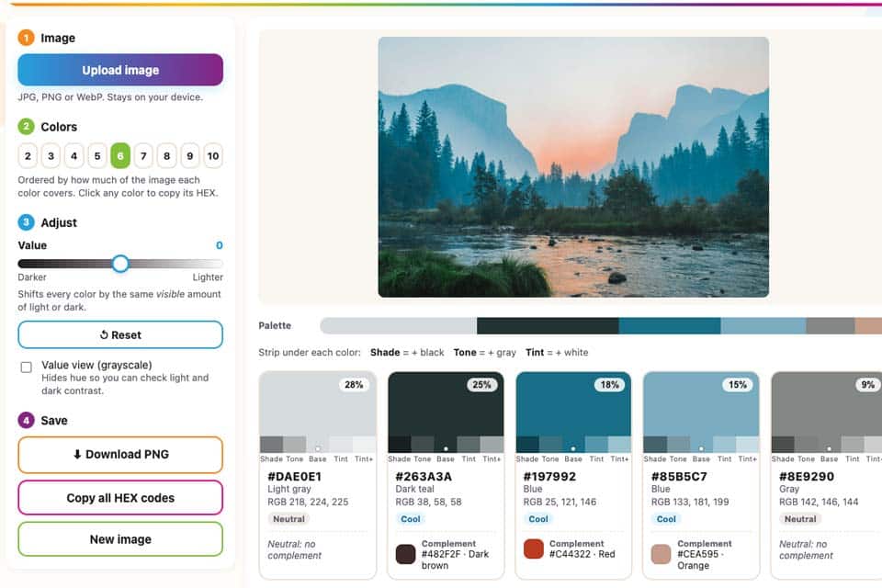The height and width of the screenshot is (588, 882).
Task: Click Tint+ strip cell under #263A3A
Action: (x=492, y=445)
